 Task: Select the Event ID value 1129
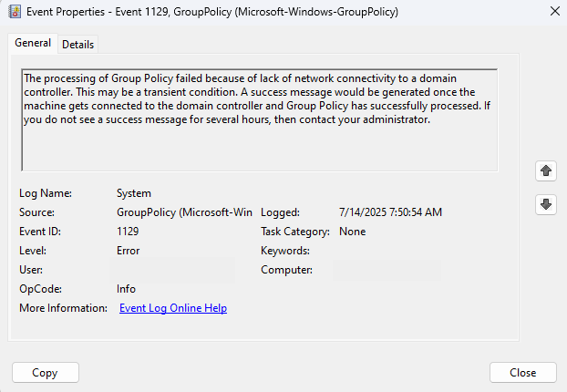[128, 232]
